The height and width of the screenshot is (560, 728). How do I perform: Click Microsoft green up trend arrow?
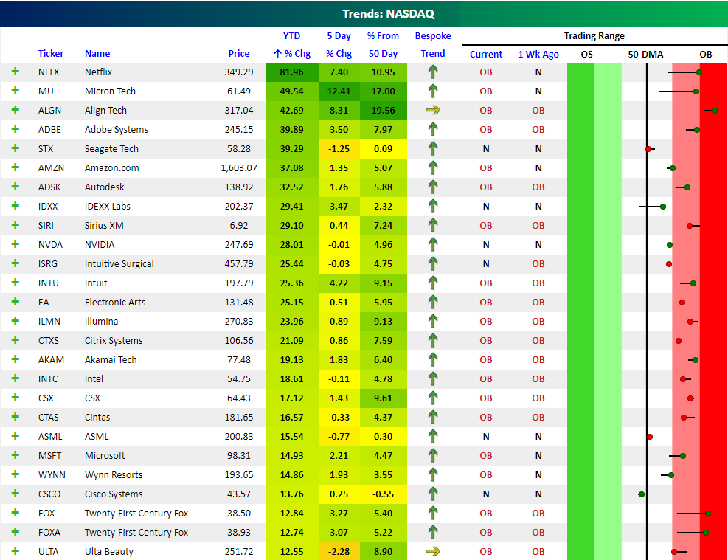tap(433, 455)
